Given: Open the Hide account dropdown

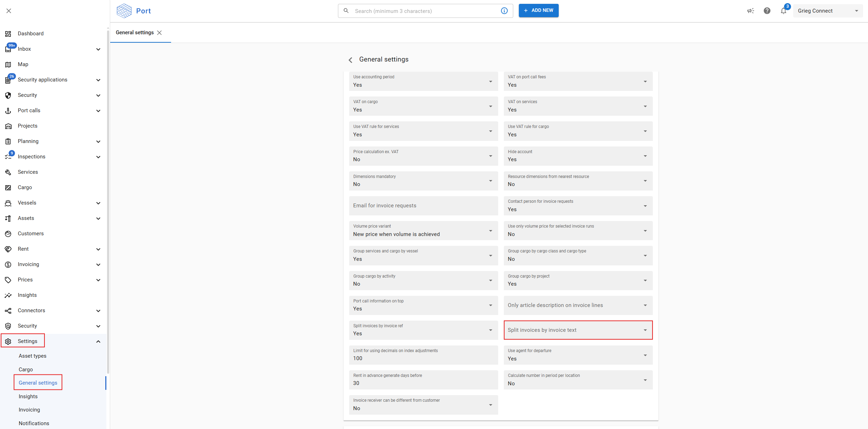Looking at the screenshot, I should (578, 156).
